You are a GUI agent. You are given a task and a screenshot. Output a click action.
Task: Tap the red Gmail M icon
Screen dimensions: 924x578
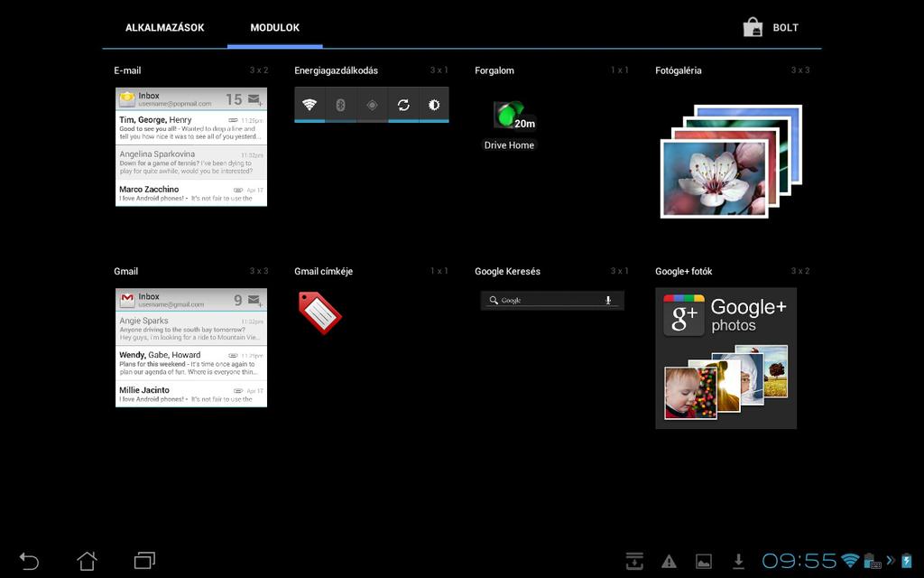126,300
